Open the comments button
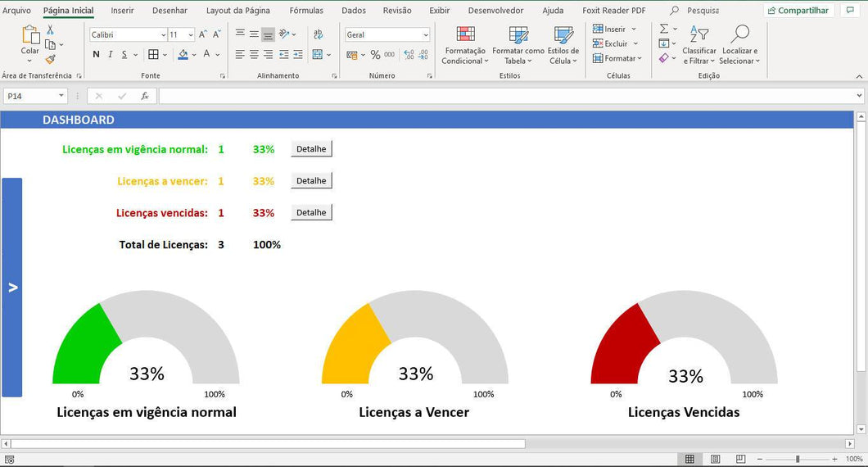Screen dimensions: 868x467 (850, 11)
